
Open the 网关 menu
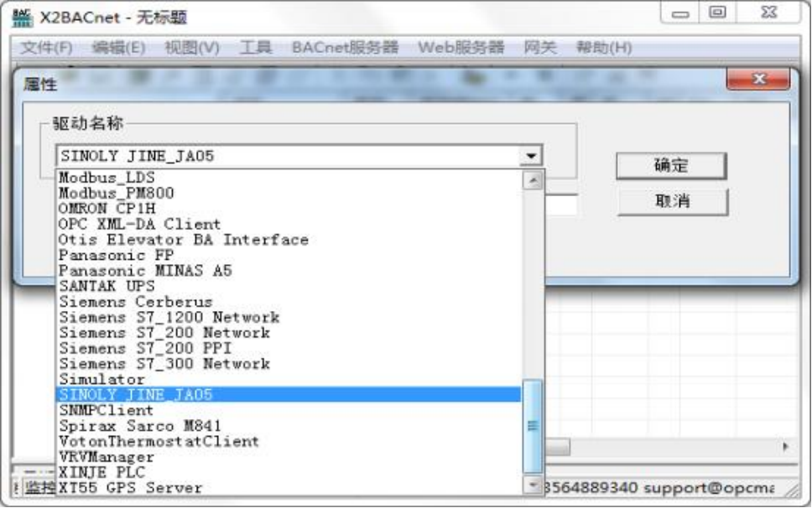coord(540,48)
